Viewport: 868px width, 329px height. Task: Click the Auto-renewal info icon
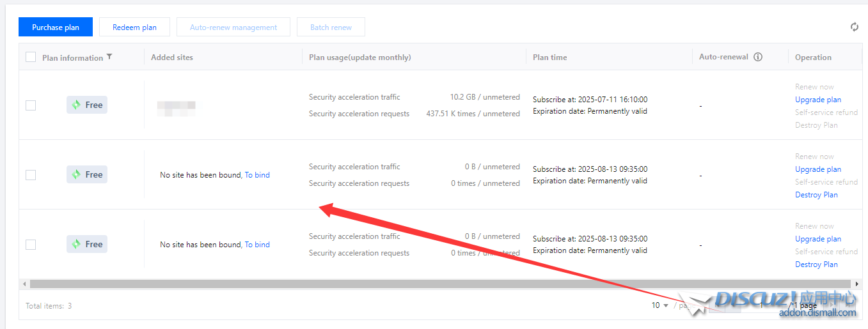point(758,57)
